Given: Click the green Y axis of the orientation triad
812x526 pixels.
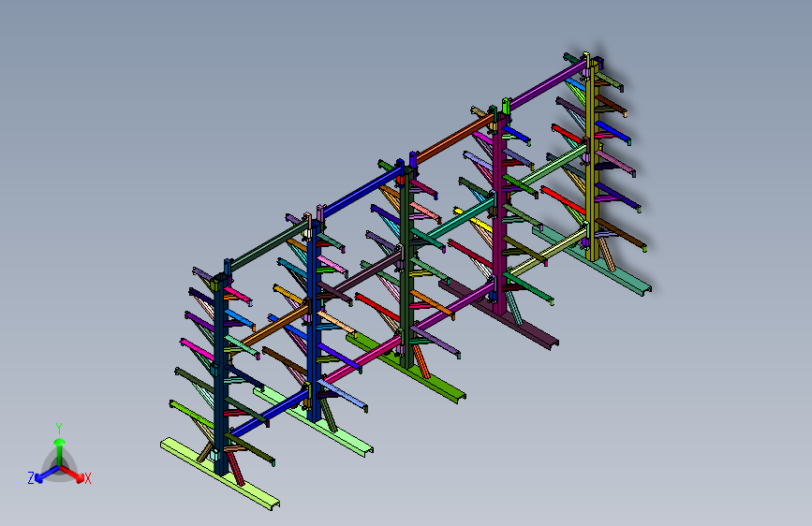Looking at the screenshot, I should (60, 451).
